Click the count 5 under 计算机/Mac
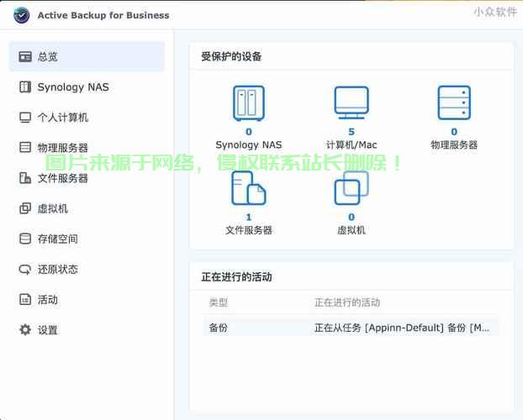This screenshot has width=523, height=420. click(x=351, y=132)
